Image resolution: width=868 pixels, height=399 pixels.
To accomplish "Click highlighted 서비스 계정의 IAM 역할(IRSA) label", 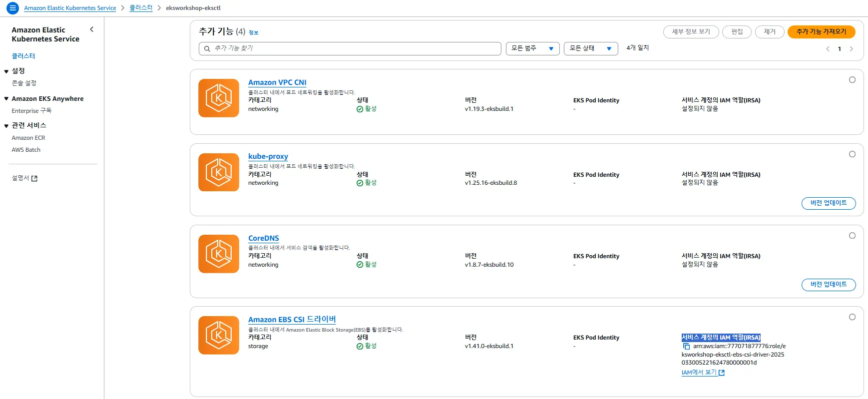I will (721, 338).
